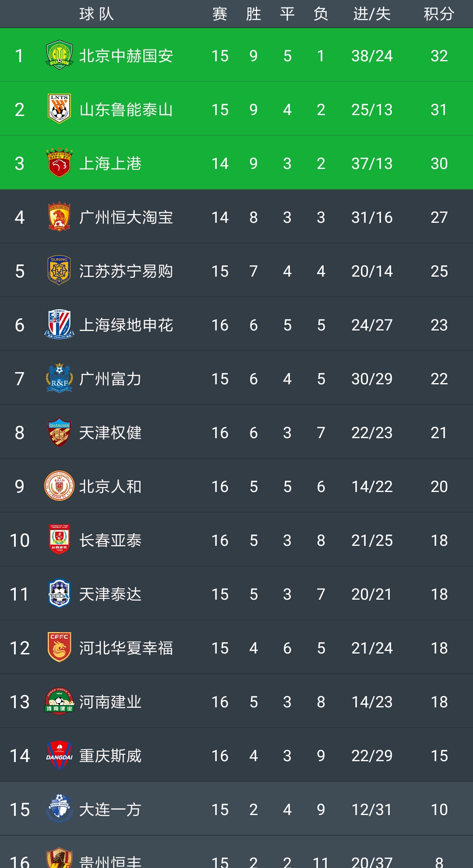Click the Shanghai Shenhua SFC crest

pyautogui.click(x=59, y=324)
